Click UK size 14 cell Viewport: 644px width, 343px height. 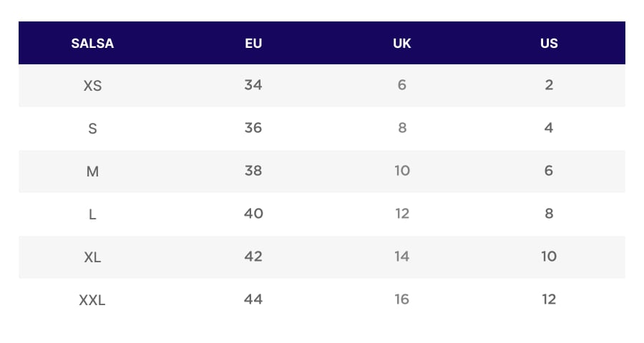[x=402, y=257]
